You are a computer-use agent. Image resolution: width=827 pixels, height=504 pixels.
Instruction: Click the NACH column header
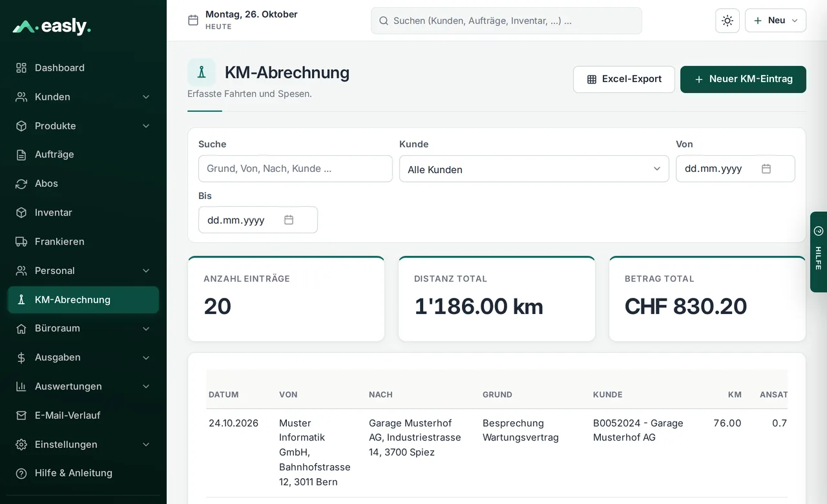[381, 394]
